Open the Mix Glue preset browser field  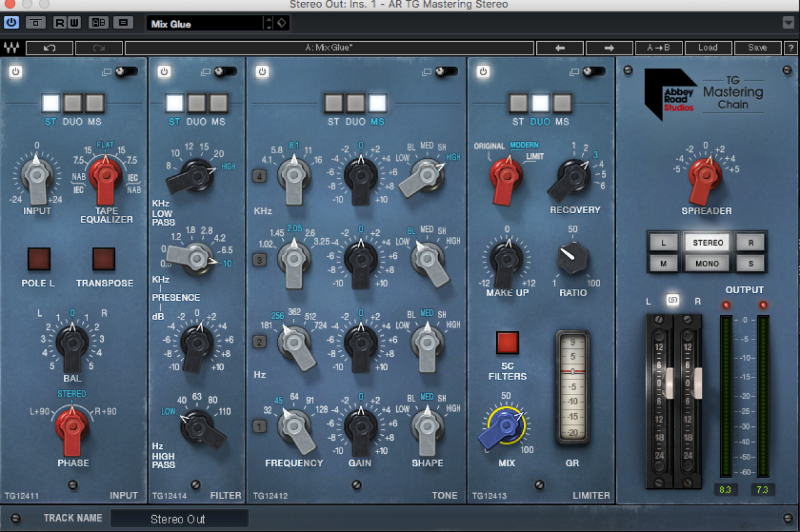pyautogui.click(x=205, y=24)
